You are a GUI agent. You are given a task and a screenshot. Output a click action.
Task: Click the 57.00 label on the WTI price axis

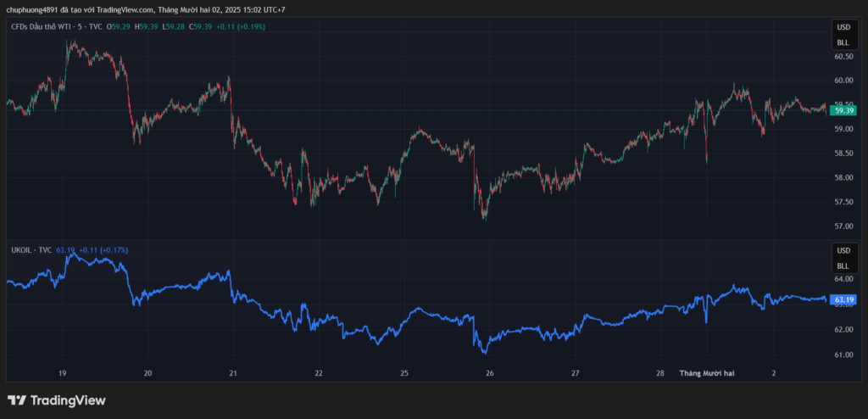coord(843,226)
